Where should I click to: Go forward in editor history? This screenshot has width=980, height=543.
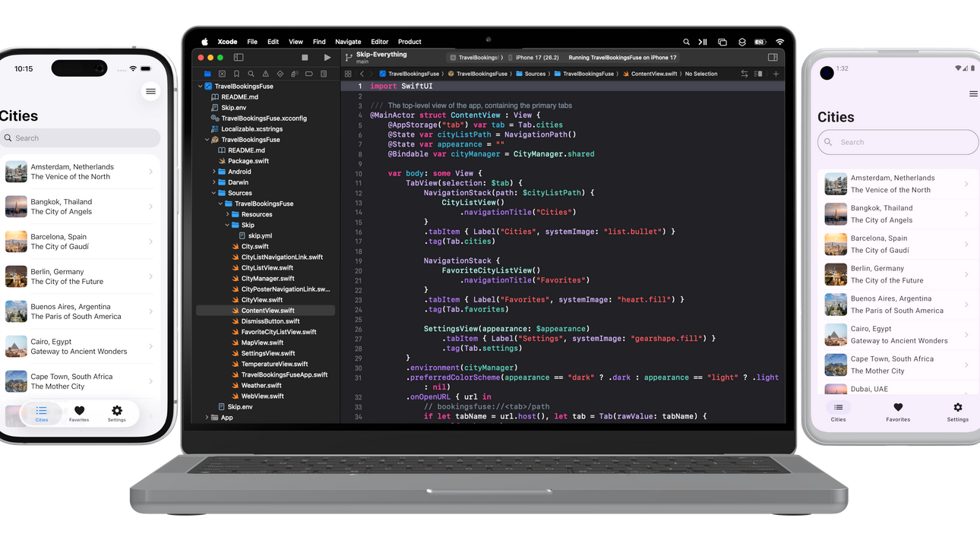click(x=371, y=74)
